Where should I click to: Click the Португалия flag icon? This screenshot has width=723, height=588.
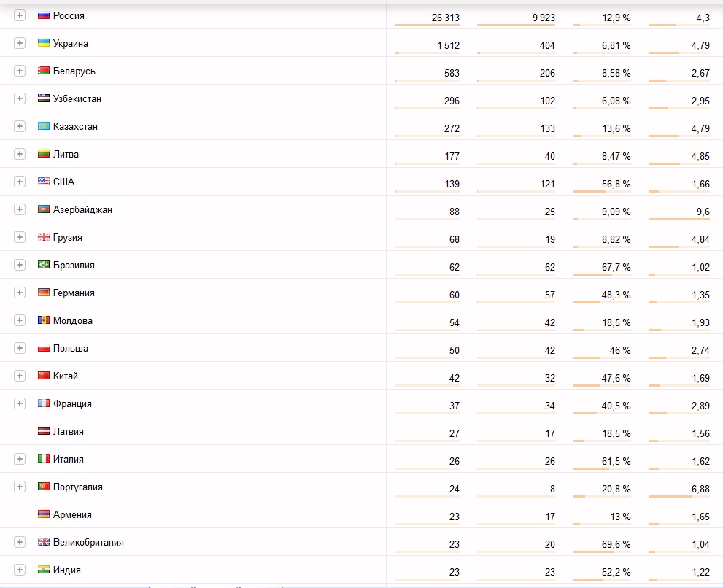click(x=43, y=486)
